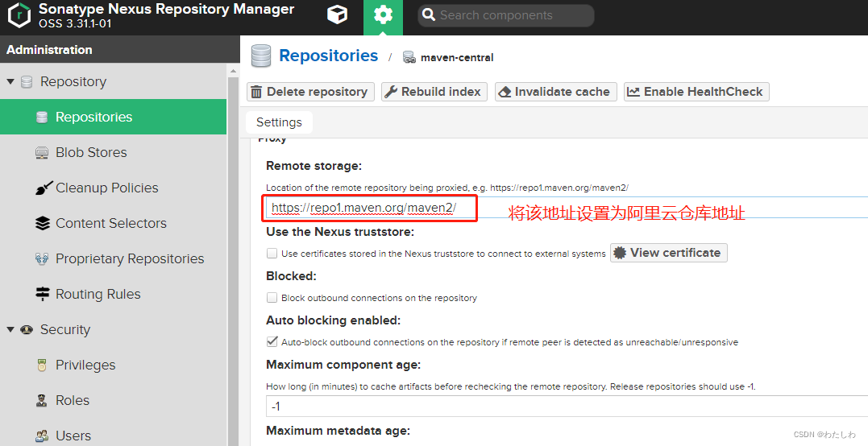868x446 pixels.
Task: Click the sidebar scrollbar up arrow
Action: [x=233, y=71]
